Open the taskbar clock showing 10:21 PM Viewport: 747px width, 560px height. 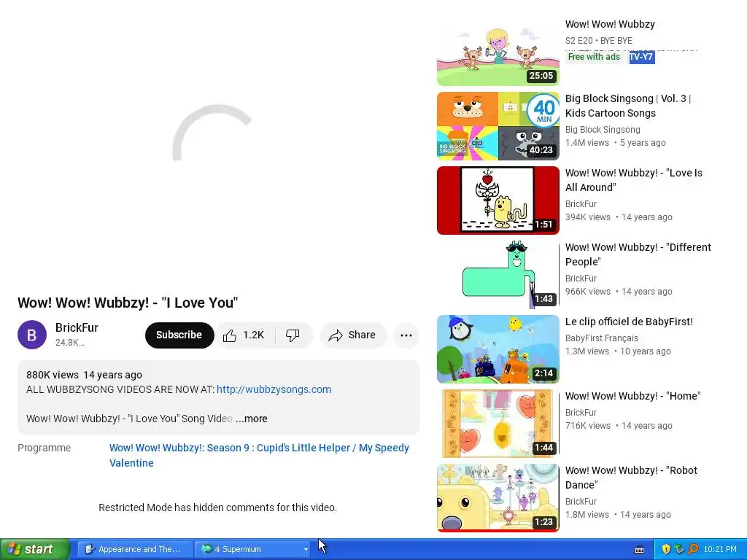(x=720, y=549)
